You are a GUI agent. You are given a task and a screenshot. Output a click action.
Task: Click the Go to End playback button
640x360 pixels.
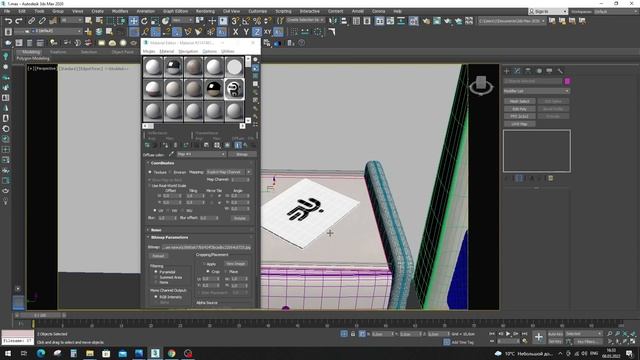pyautogui.click(x=524, y=334)
